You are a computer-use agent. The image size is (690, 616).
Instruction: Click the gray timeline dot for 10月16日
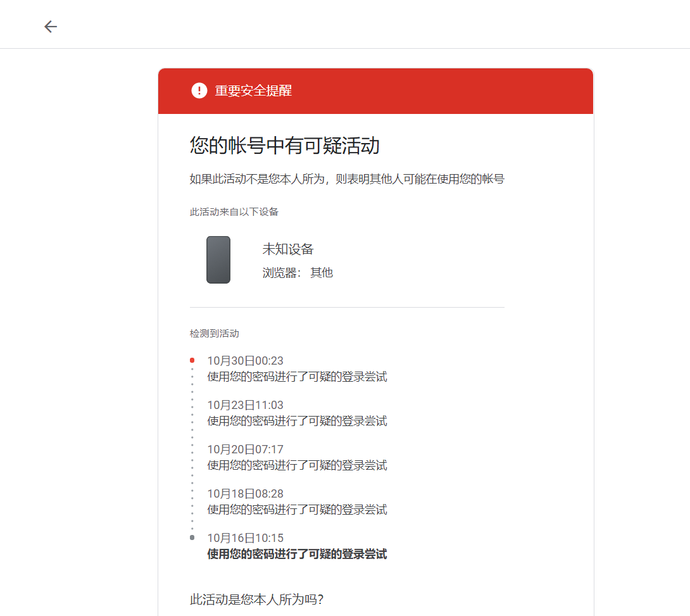coord(192,537)
